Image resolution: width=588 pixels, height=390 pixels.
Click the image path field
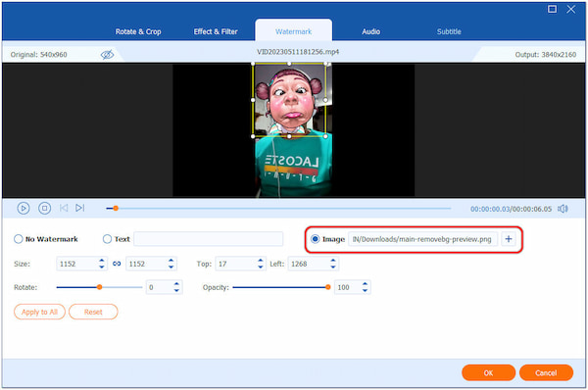point(422,239)
